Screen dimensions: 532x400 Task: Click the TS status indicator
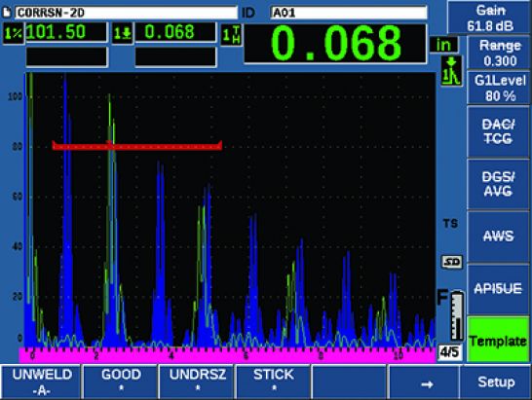(x=450, y=224)
